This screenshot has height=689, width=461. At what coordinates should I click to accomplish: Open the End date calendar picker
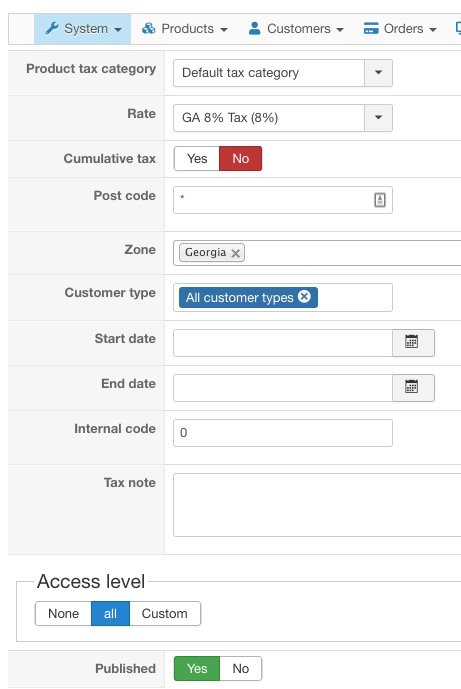[413, 388]
